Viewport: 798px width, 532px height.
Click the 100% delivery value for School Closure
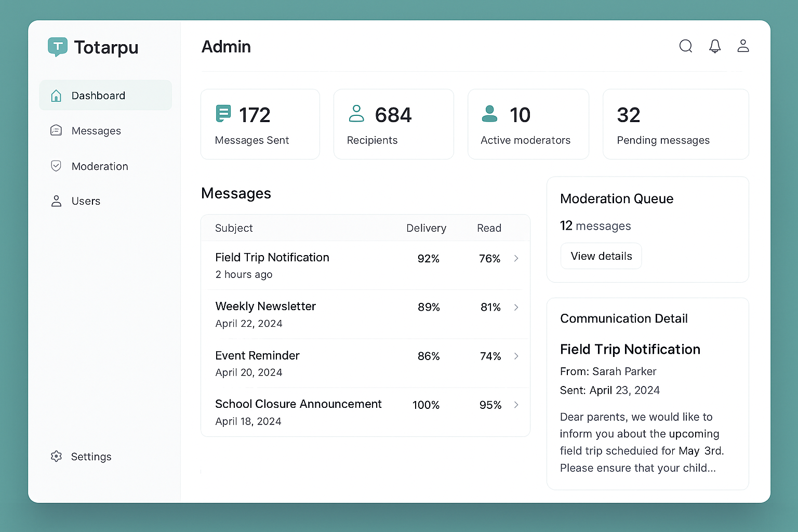(426, 405)
